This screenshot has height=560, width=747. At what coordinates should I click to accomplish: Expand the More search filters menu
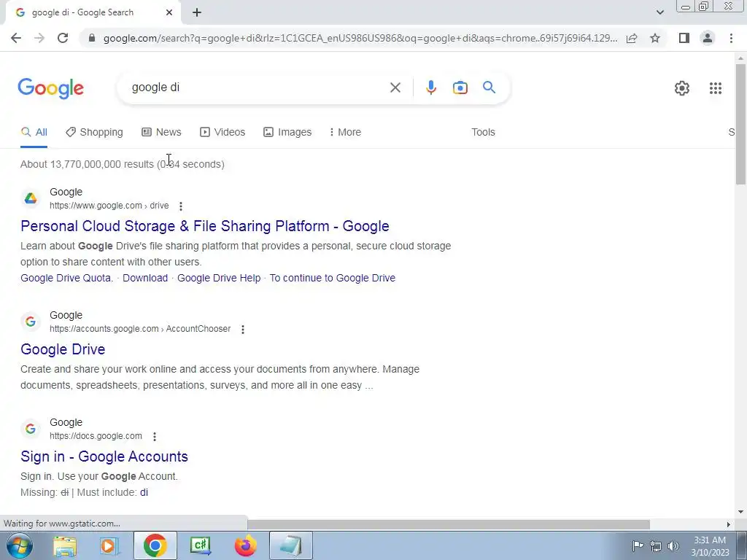[345, 133]
